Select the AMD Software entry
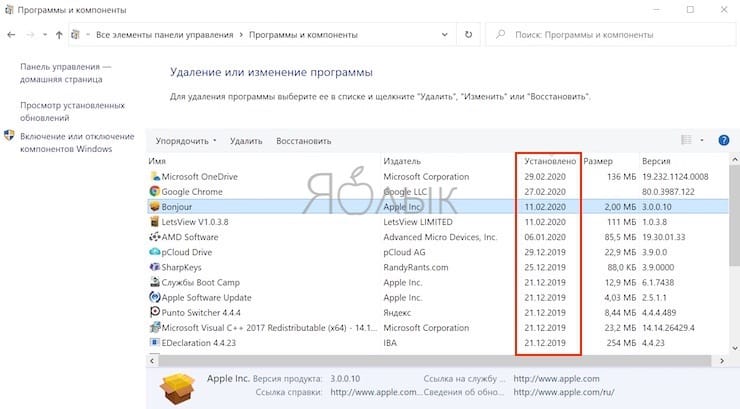The height and width of the screenshot is (409, 740). tap(190, 237)
